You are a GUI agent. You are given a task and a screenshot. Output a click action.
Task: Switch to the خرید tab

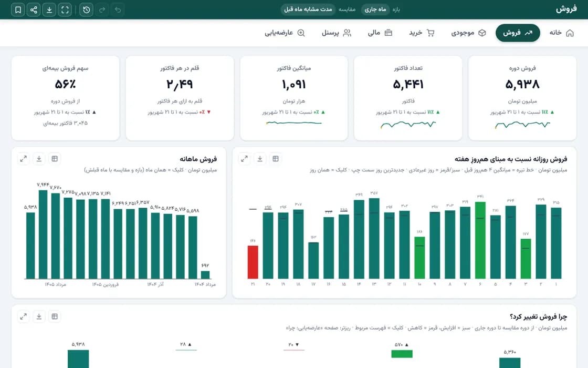pyautogui.click(x=422, y=33)
